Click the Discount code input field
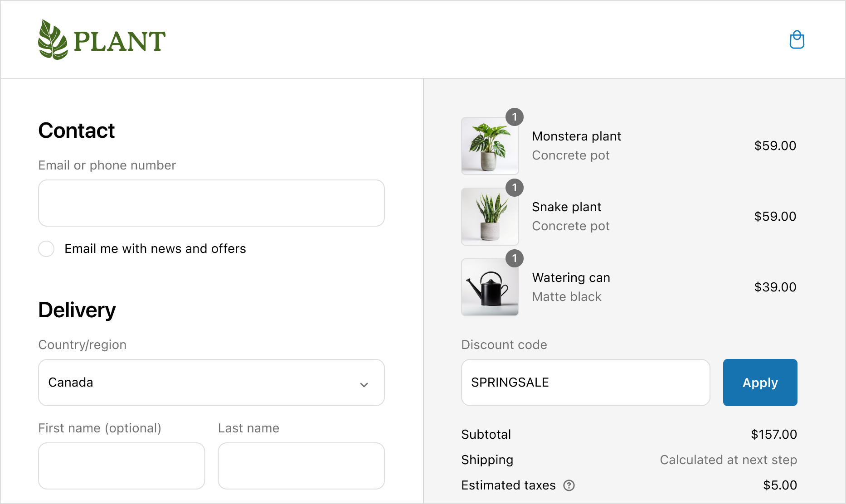Viewport: 846px width, 504px height. 585,383
